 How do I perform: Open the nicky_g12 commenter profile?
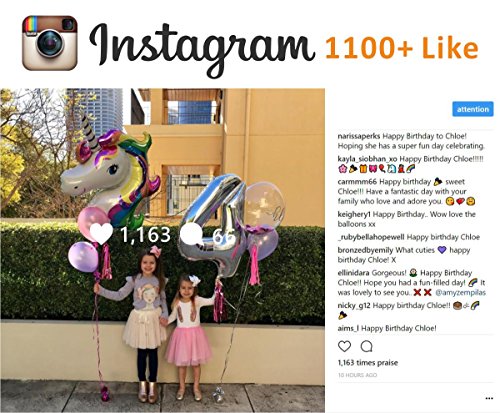click(x=354, y=305)
